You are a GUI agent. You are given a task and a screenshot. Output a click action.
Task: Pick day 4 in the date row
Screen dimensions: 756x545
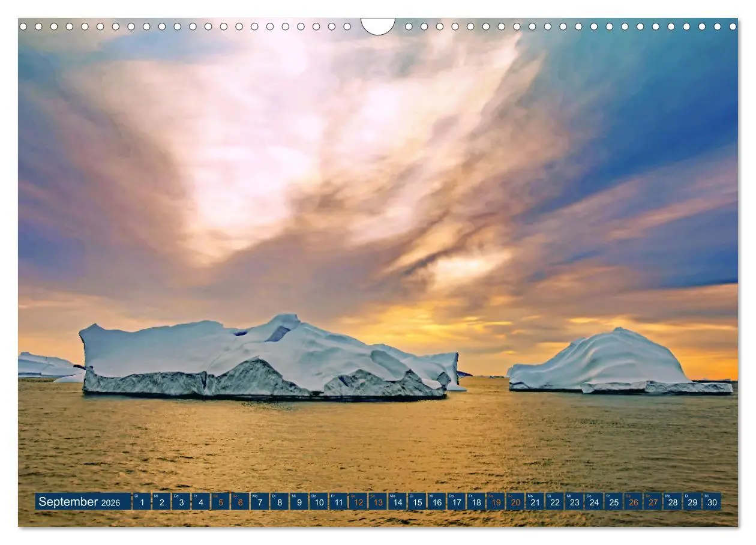[x=201, y=502]
